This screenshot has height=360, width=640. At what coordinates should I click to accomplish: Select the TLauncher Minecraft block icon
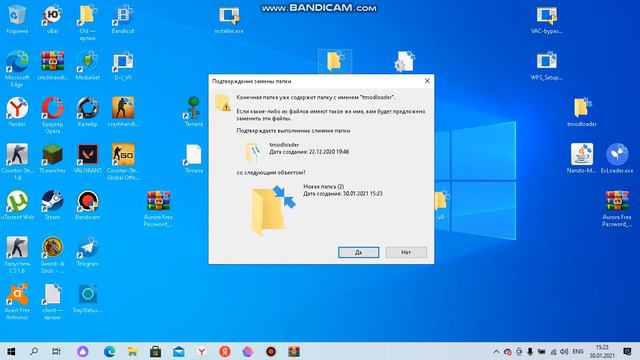point(52,158)
